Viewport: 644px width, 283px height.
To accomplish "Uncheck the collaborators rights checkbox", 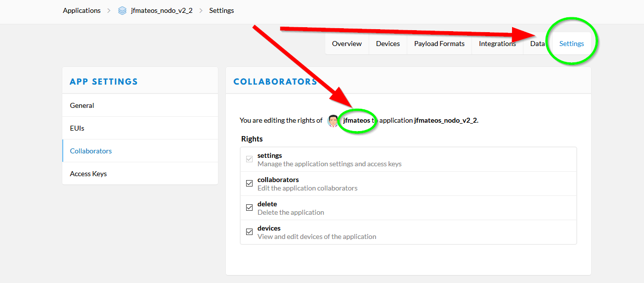I will click(x=249, y=184).
